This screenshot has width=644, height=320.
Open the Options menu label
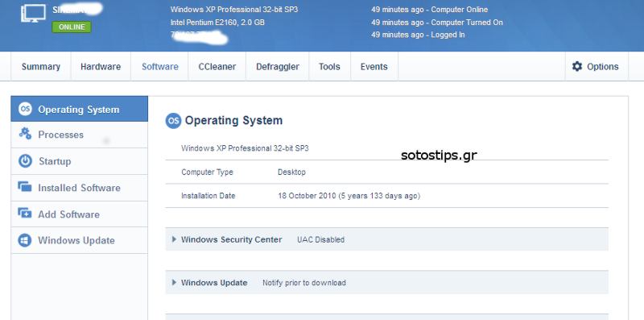602,67
